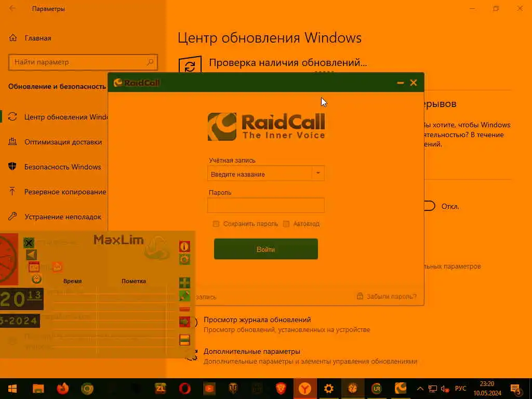532x399 pixels.
Task: Add an entry with the MaxLim green plus icon
Action: click(x=184, y=282)
